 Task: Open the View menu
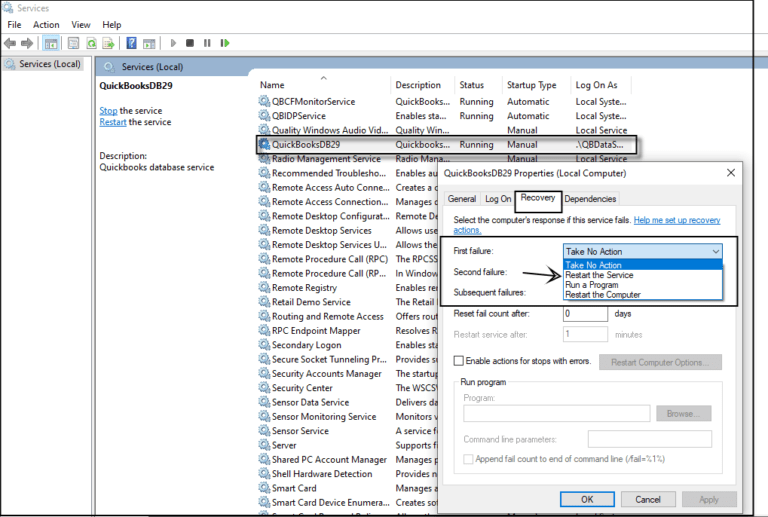pos(81,24)
